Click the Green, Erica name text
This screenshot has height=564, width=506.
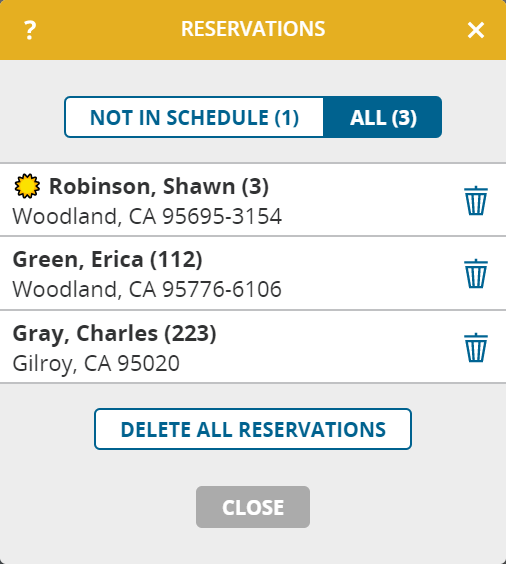(78, 259)
